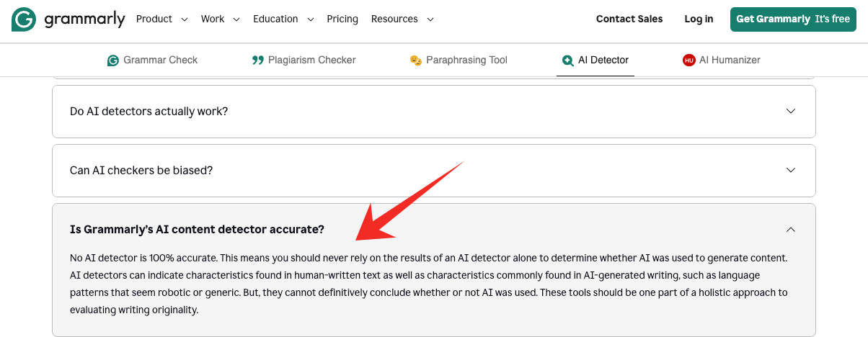Click the Grammarly logo icon
868x337 pixels.
click(x=24, y=19)
